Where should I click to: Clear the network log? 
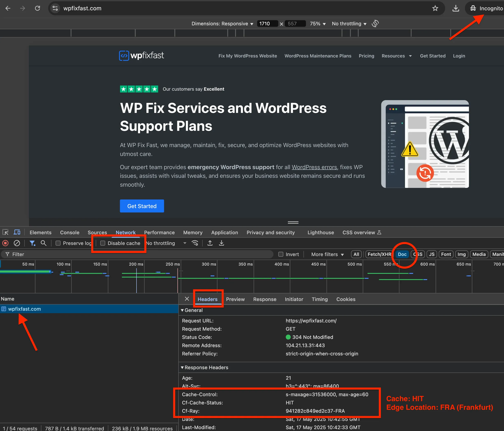[17, 243]
